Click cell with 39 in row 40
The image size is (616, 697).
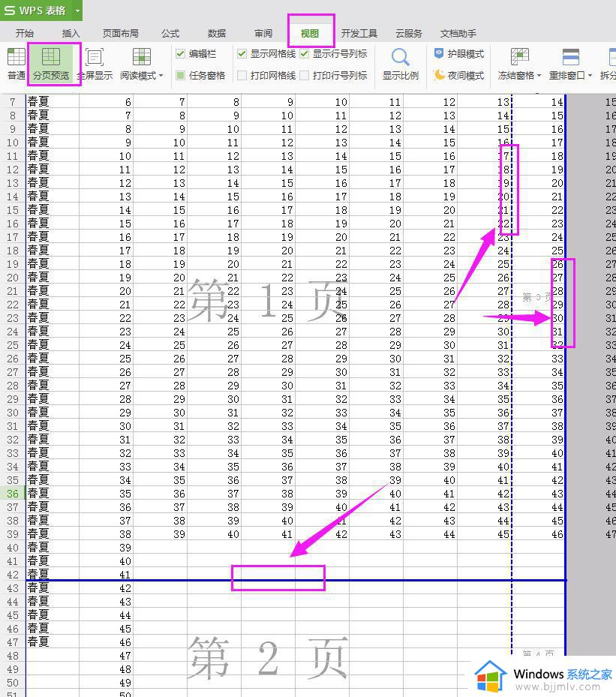(x=107, y=548)
